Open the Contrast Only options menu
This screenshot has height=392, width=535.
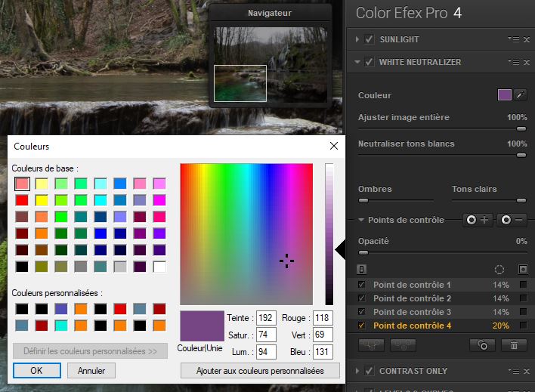pyautogui.click(x=514, y=371)
